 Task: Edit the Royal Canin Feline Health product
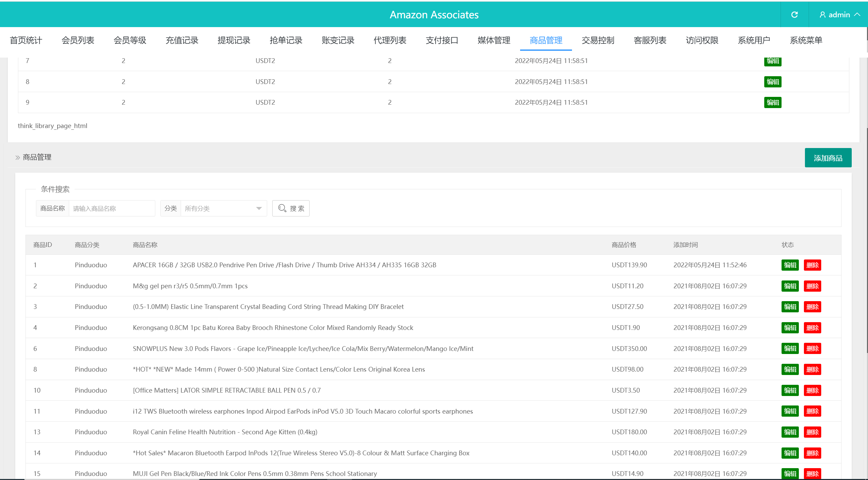coord(790,432)
